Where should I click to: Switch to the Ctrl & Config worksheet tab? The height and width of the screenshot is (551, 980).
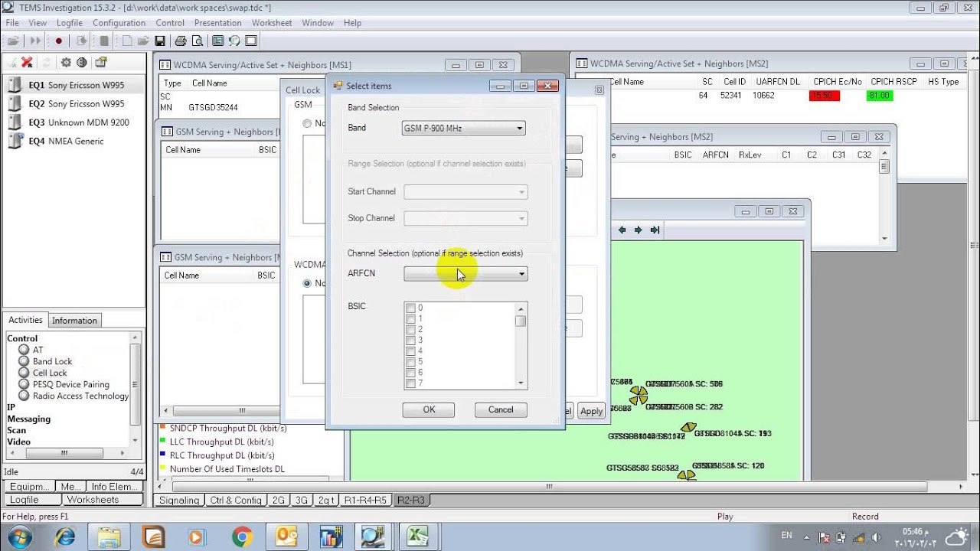236,500
